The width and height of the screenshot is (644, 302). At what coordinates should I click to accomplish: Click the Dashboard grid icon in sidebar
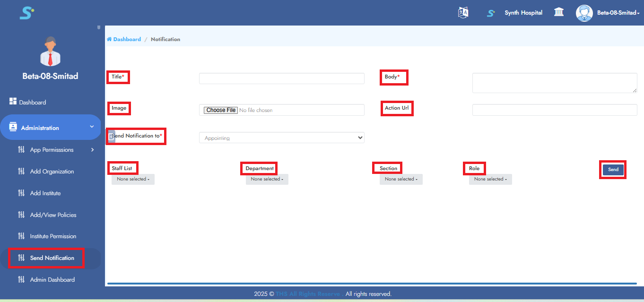[x=13, y=102]
